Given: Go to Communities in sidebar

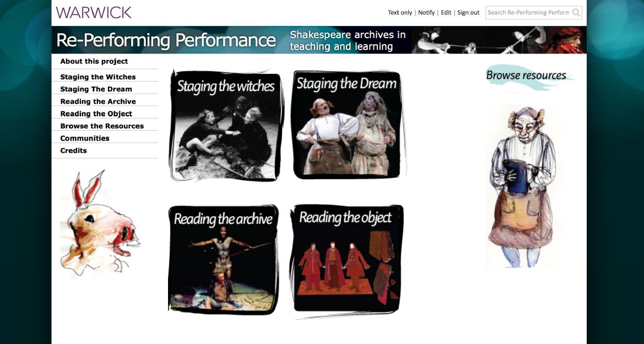Looking at the screenshot, I should point(85,138).
